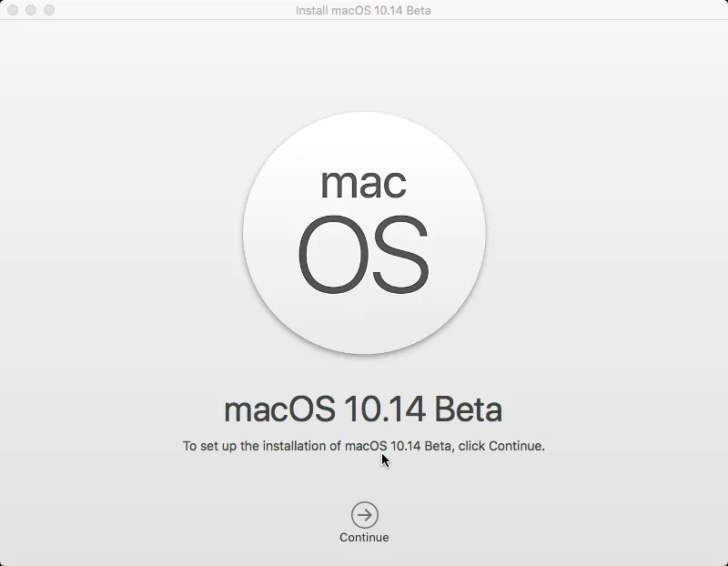Select the macOS 10.14 Beta heading
This screenshot has width=728, height=566.
(363, 409)
